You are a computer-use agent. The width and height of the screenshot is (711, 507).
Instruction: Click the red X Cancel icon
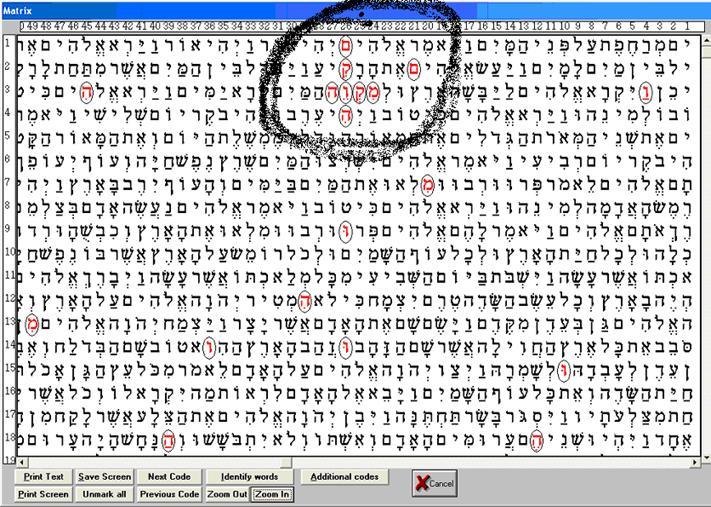[x=424, y=483]
